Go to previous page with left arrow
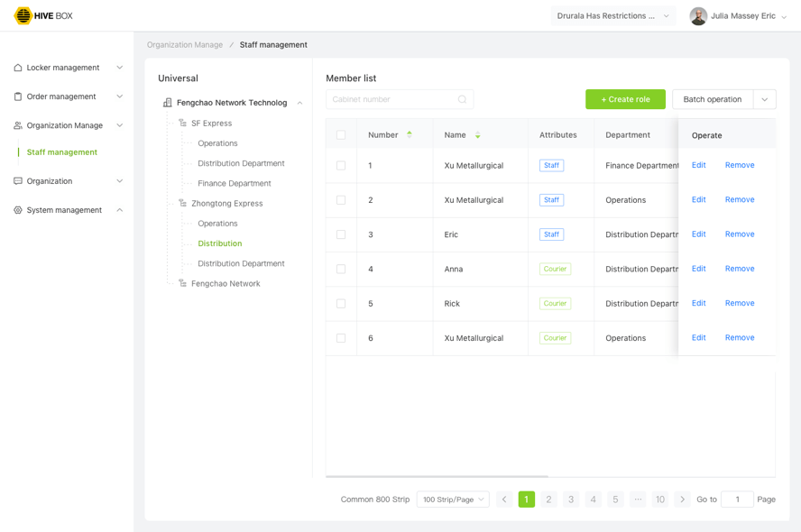801x532 pixels. coord(504,500)
